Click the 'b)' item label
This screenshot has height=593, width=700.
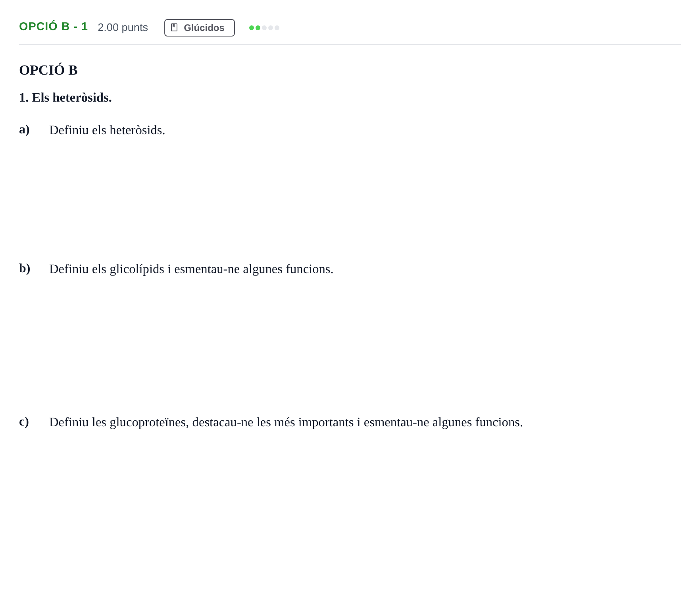tap(25, 269)
